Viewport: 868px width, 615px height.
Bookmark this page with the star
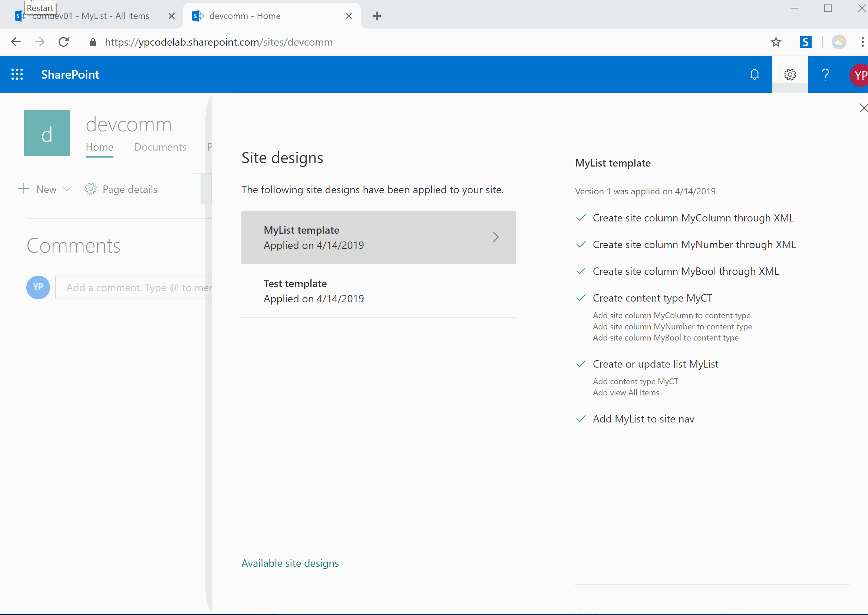776,42
